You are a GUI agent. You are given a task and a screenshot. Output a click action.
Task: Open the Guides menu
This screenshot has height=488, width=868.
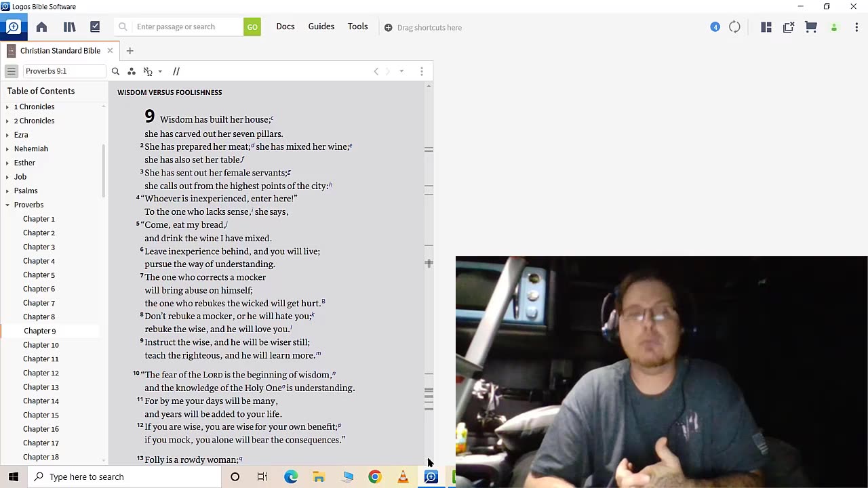point(321,26)
